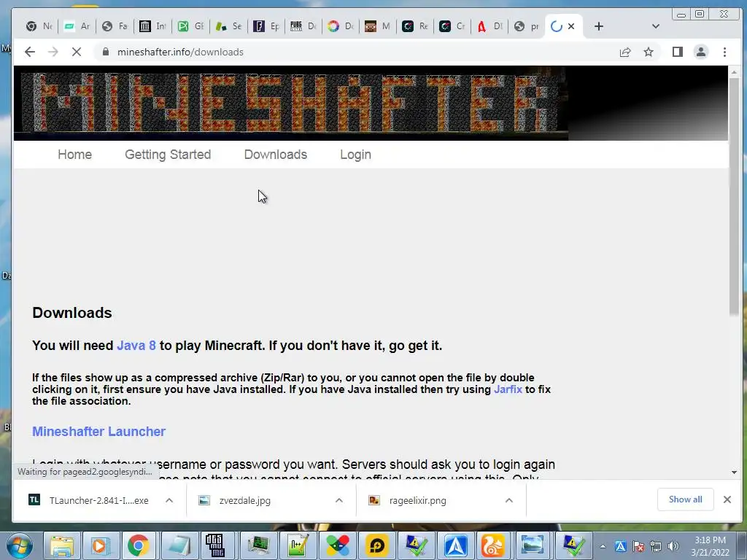Open the Home menu item
The height and width of the screenshot is (560, 747).
pos(75,155)
